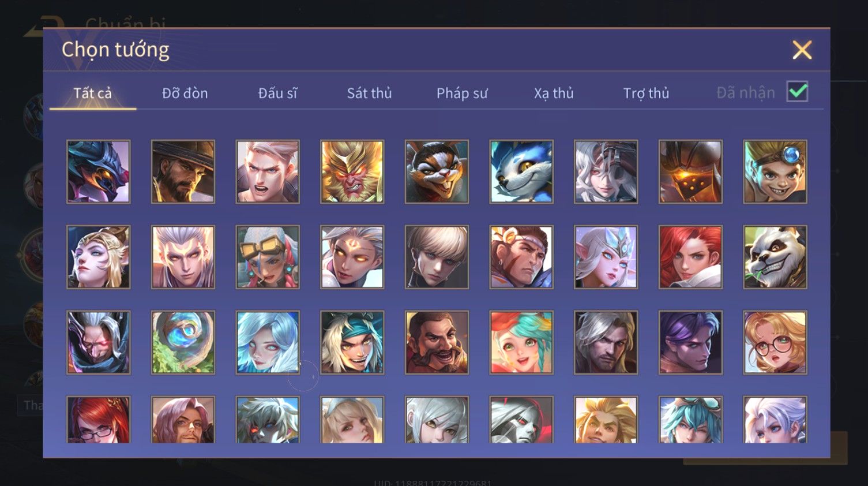Choose the calico cat hero portrait
Viewport: 868px width, 486px height.
(437, 171)
